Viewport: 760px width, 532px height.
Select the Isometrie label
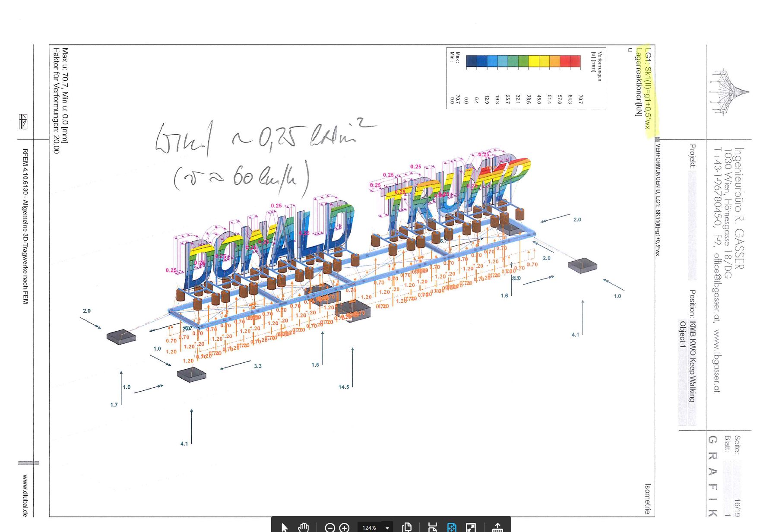coord(647,499)
